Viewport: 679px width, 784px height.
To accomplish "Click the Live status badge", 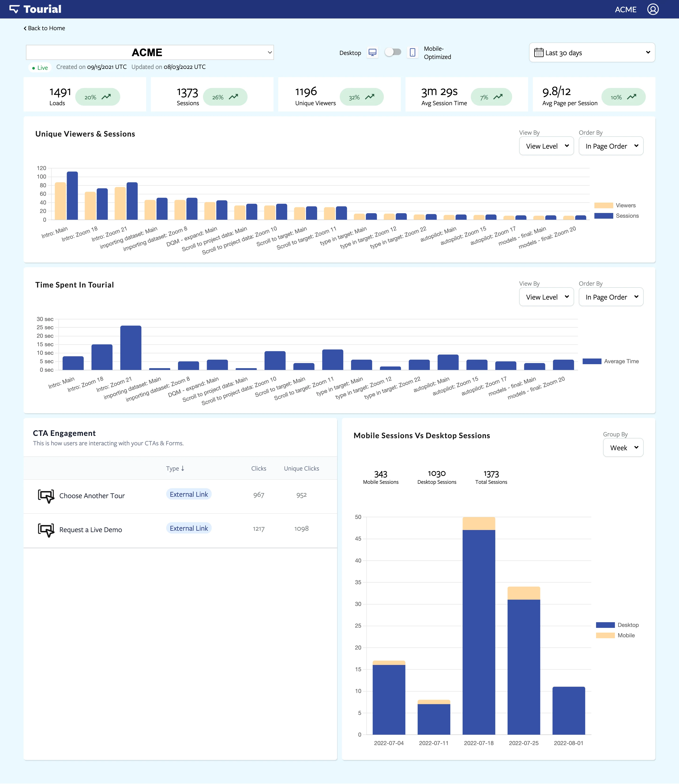I will [x=40, y=67].
